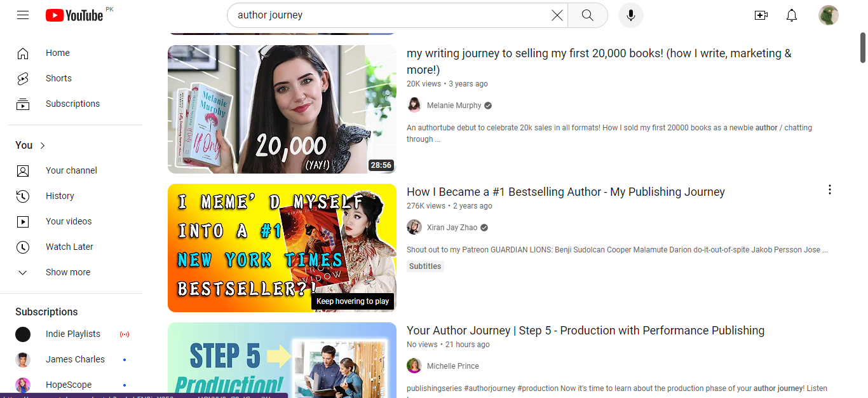This screenshot has height=398, width=868.
Task: Go to the YouTube logo home
Action: pos(74,15)
